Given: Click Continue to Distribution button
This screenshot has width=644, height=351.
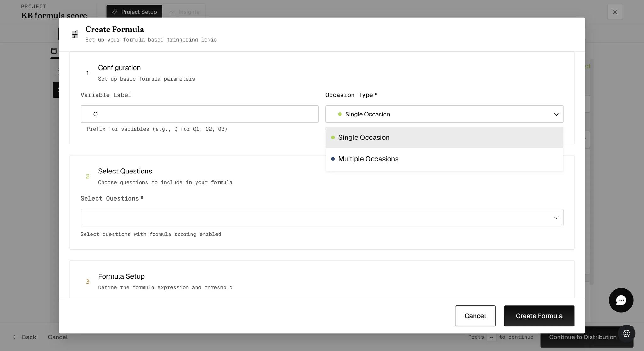Looking at the screenshot, I should pyautogui.click(x=583, y=337).
